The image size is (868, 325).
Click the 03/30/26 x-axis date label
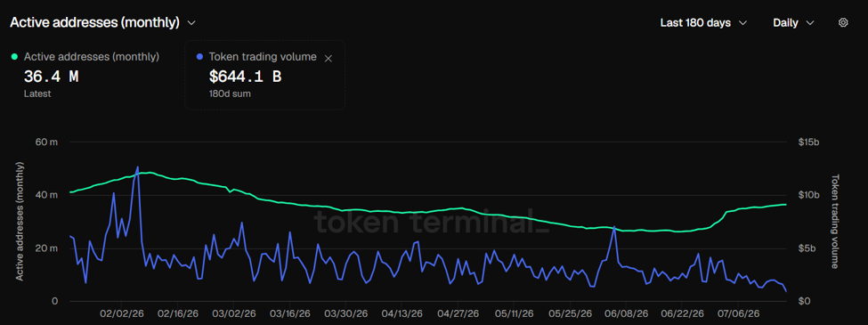pos(345,313)
